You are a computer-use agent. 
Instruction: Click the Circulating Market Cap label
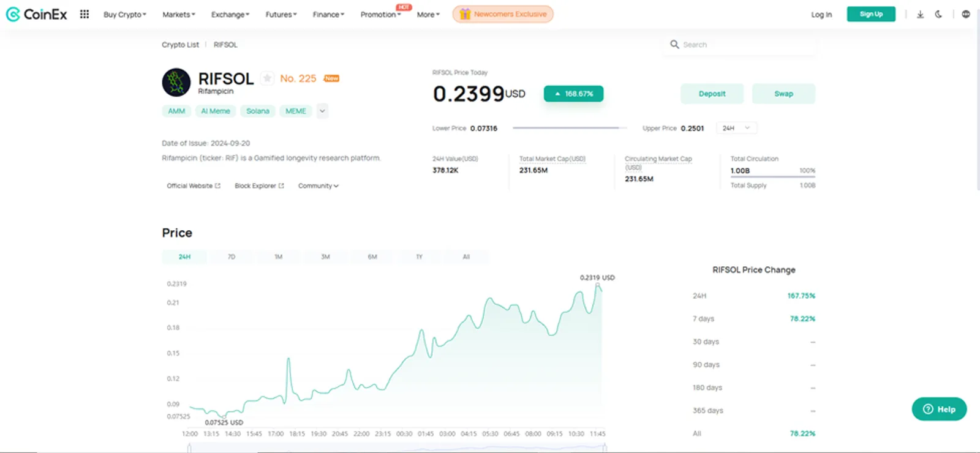(658, 162)
